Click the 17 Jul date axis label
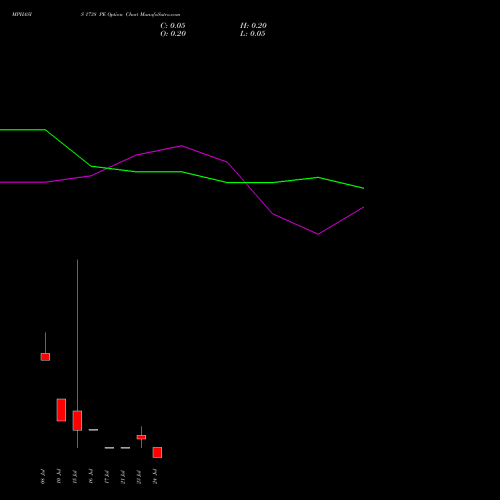 click(107, 476)
